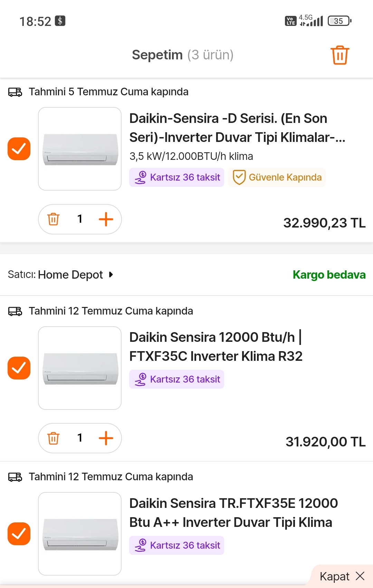Screen dimensions: 373x588
Task: Tap the delivery truck icon for 5 Temmuz
Action: 15,92
